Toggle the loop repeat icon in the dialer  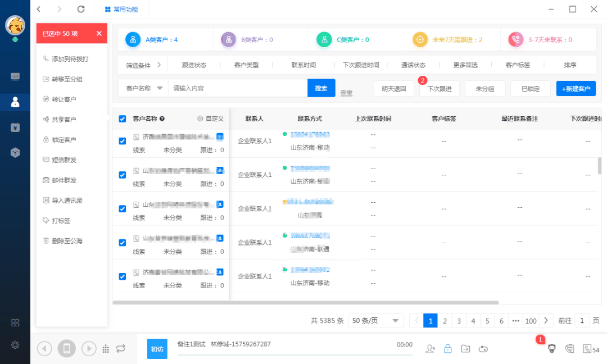pos(121,348)
